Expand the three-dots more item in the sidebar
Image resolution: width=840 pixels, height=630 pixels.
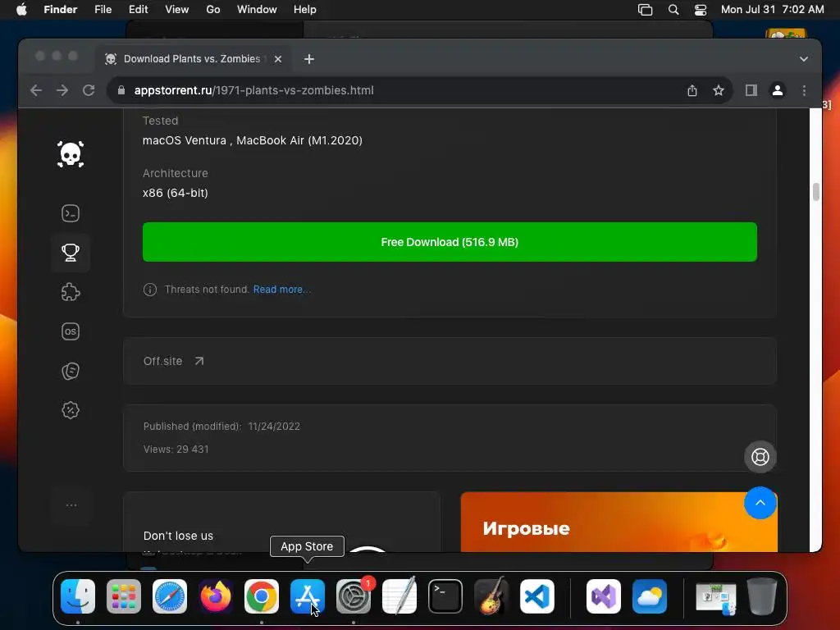71,505
